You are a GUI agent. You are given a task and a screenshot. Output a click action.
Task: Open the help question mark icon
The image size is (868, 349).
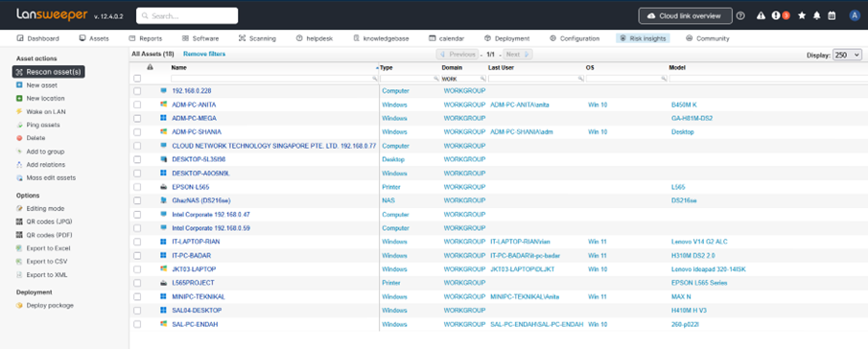[740, 16]
